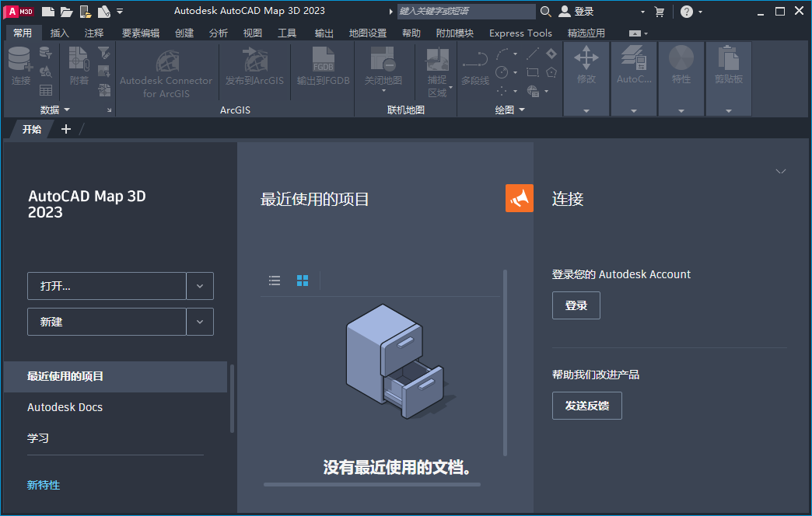Select the rectangle tool in 绘图 panel
812x516 pixels.
533,71
